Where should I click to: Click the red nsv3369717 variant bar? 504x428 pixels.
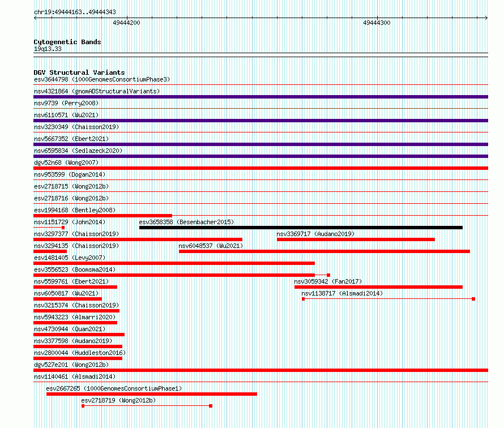click(356, 239)
